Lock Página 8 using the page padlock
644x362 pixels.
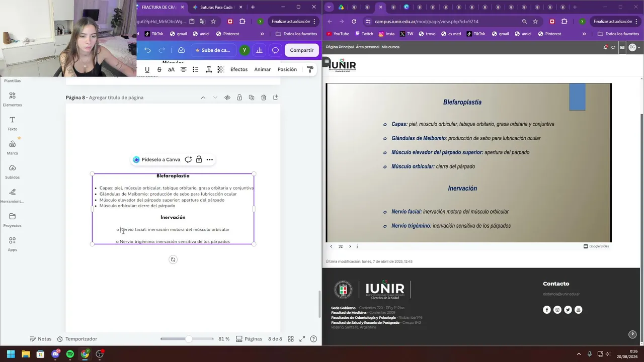pos(239,98)
